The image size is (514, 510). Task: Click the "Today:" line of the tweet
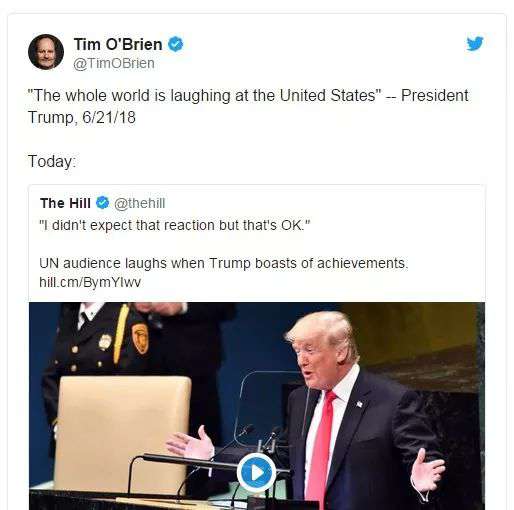point(52,161)
